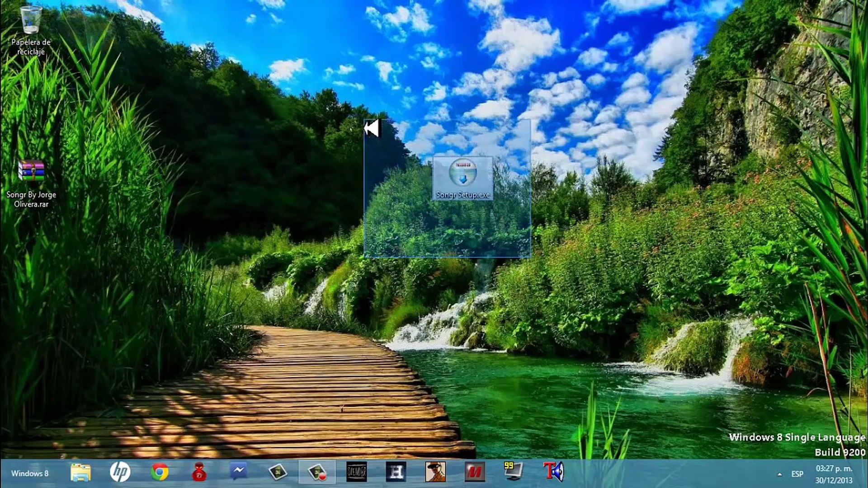Open File Explorer from the taskbar
868x488 pixels.
tap(80, 473)
